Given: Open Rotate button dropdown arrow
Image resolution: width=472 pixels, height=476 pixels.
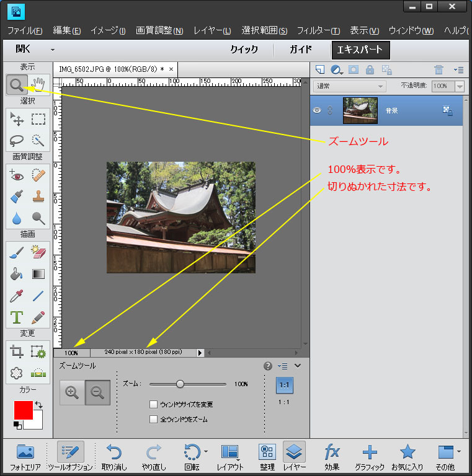Looking at the screenshot, I should tap(207, 451).
